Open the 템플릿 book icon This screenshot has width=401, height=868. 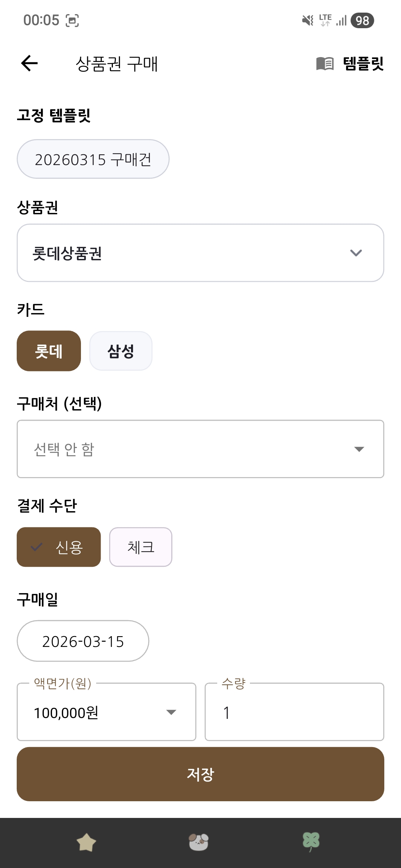pos(325,63)
